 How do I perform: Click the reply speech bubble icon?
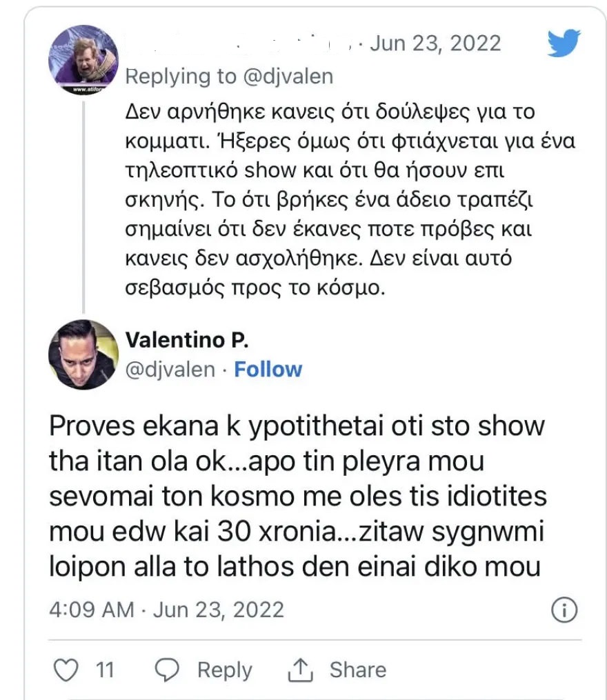167,670
